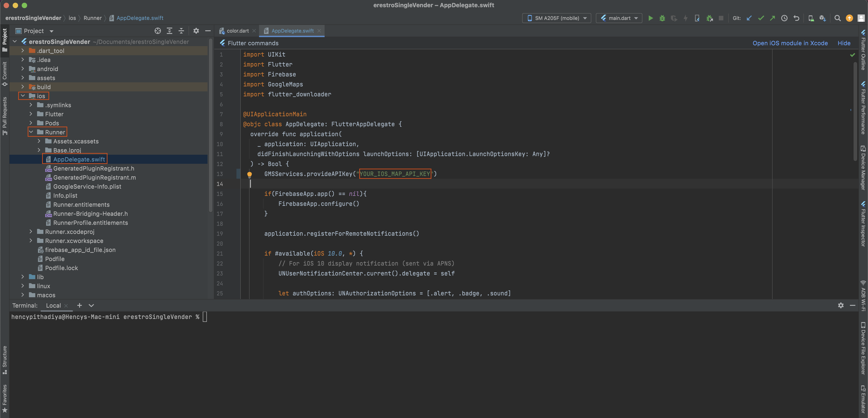868x418 pixels.
Task: Toggle the Pull Requests tool window button
Action: tap(5, 116)
